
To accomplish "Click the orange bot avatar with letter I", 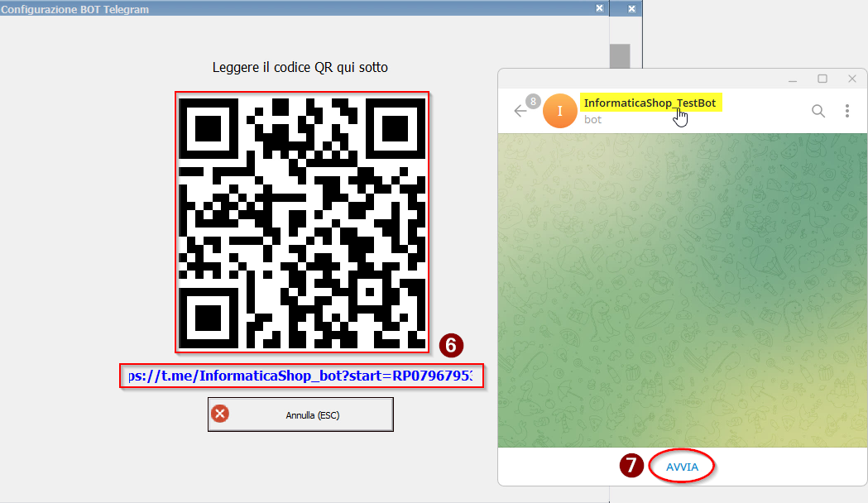I will pos(560,112).
